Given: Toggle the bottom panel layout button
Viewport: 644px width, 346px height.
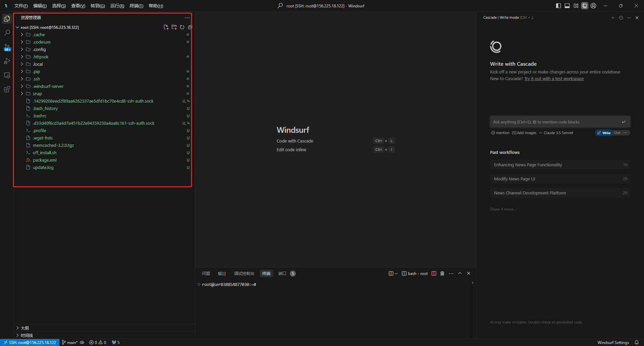Looking at the screenshot, I should pyautogui.click(x=567, y=6).
